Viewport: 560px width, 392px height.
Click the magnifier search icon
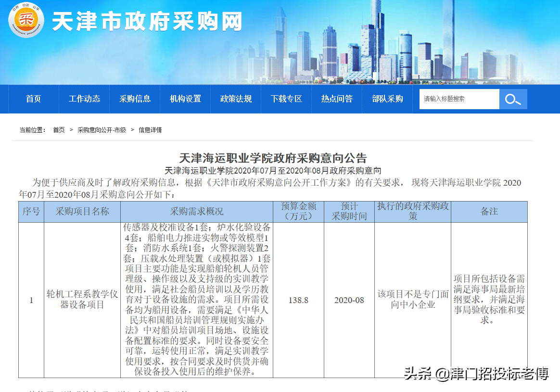513,99
